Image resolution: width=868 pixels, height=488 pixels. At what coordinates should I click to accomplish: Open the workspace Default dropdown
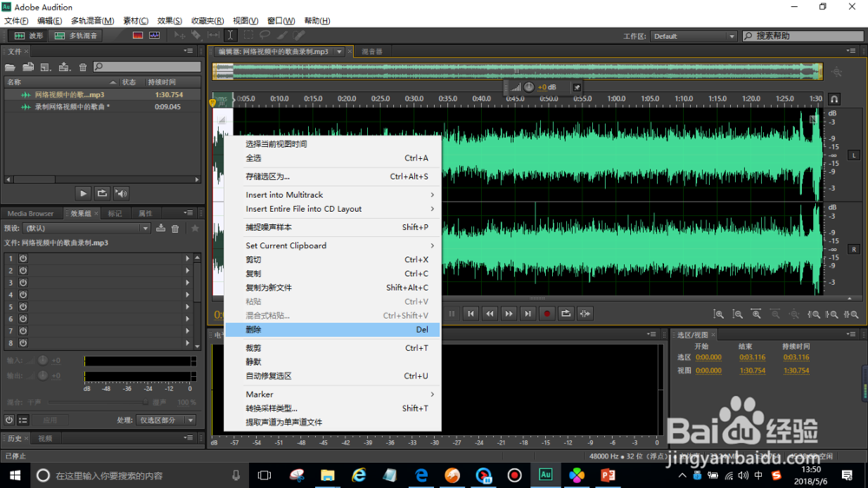pos(694,36)
